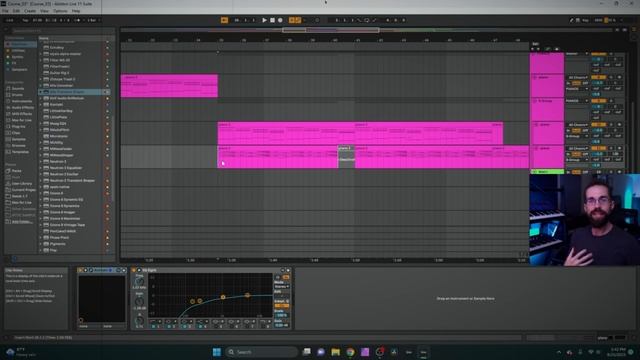Viewport: 640px width, 360px height.
Task: Click the Set locator button
Action: [536, 44]
